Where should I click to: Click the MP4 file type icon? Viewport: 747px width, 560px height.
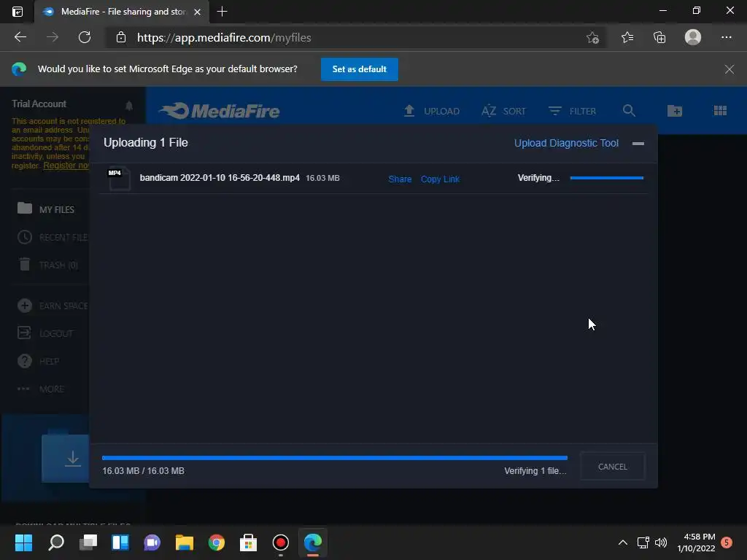[x=119, y=179]
